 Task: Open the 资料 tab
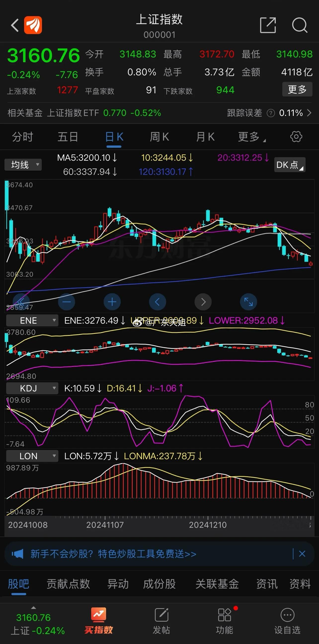[x=300, y=584]
